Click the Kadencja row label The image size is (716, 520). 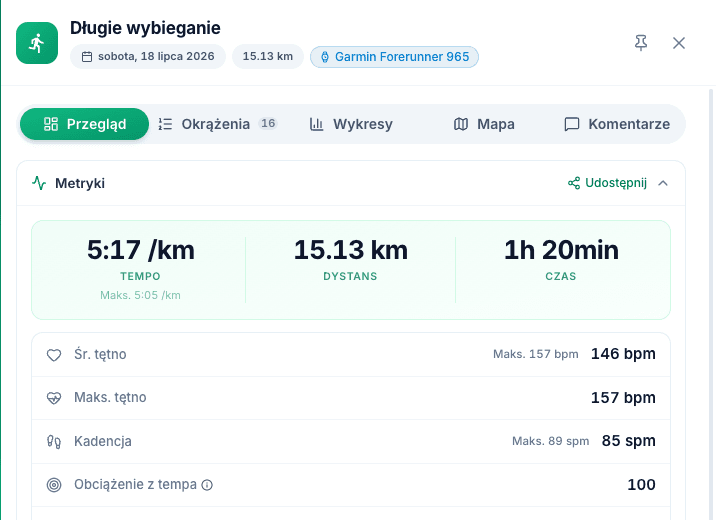click(103, 441)
